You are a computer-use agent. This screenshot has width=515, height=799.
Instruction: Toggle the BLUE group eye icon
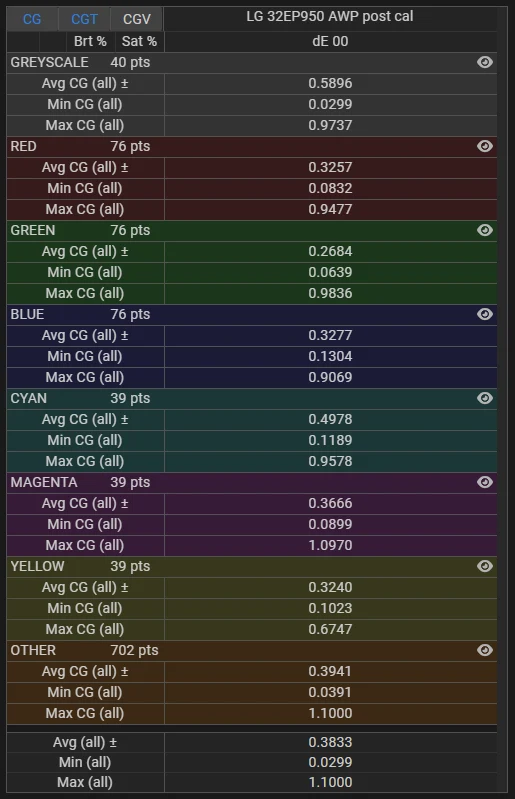484,314
